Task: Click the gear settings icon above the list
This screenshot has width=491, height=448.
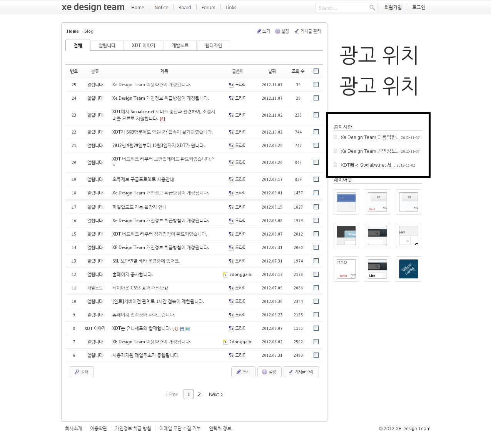Action: click(x=277, y=31)
